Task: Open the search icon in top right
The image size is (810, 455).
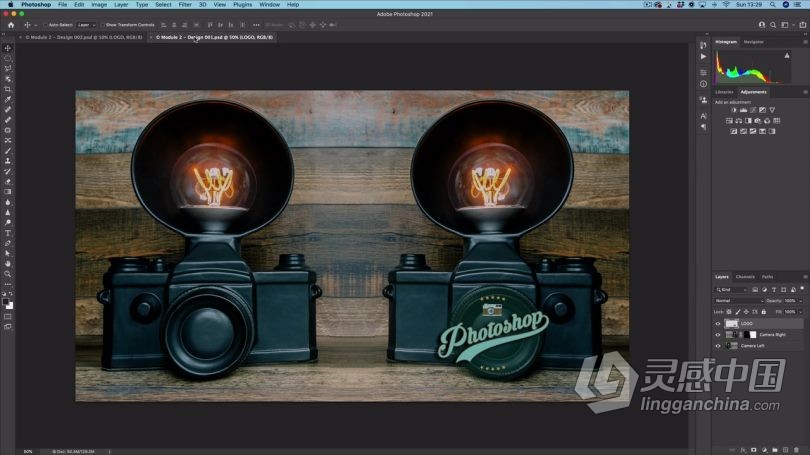Action: (x=773, y=25)
